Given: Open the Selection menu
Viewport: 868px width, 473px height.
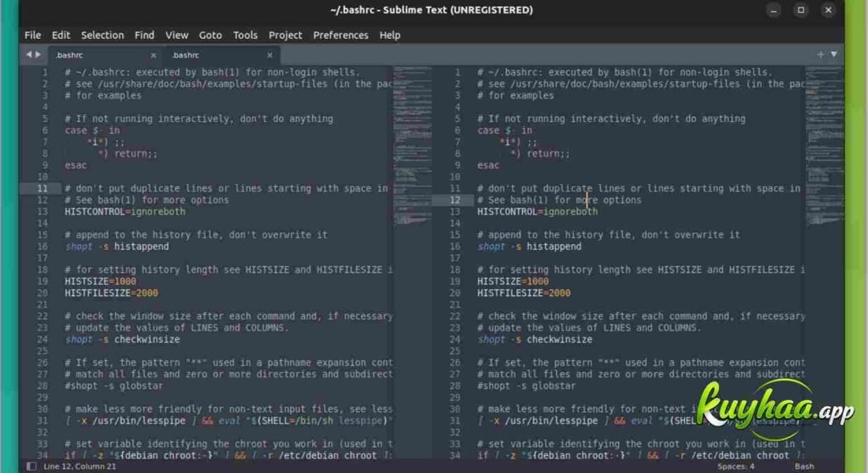Looking at the screenshot, I should point(103,35).
